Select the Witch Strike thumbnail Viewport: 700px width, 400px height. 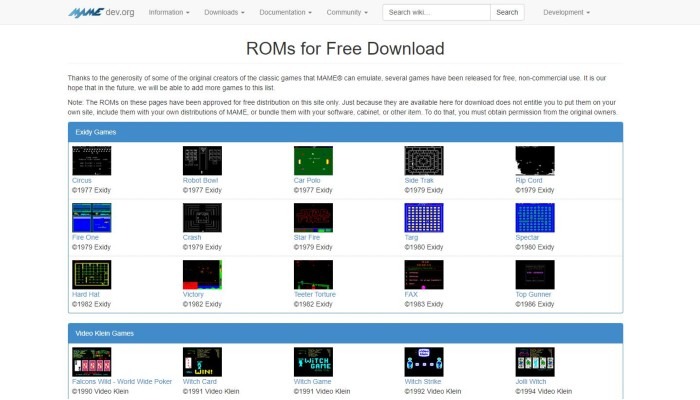[424, 362]
